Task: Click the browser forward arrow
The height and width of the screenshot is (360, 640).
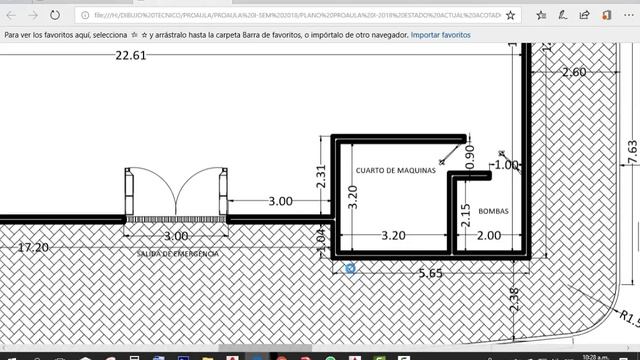Action: [x=33, y=16]
